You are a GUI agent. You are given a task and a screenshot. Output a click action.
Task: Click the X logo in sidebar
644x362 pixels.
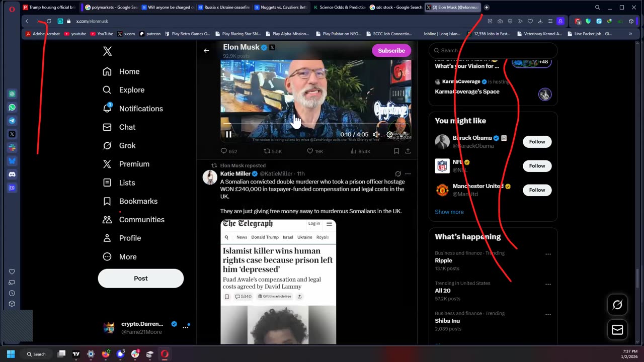tap(107, 51)
